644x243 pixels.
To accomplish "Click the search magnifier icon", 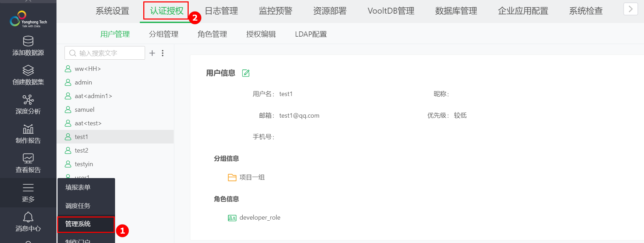I will [73, 53].
